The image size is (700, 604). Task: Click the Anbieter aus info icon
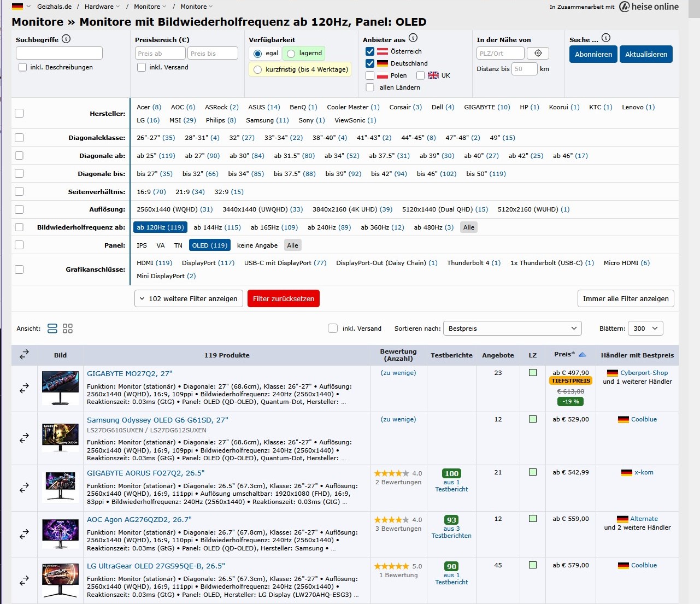click(413, 38)
